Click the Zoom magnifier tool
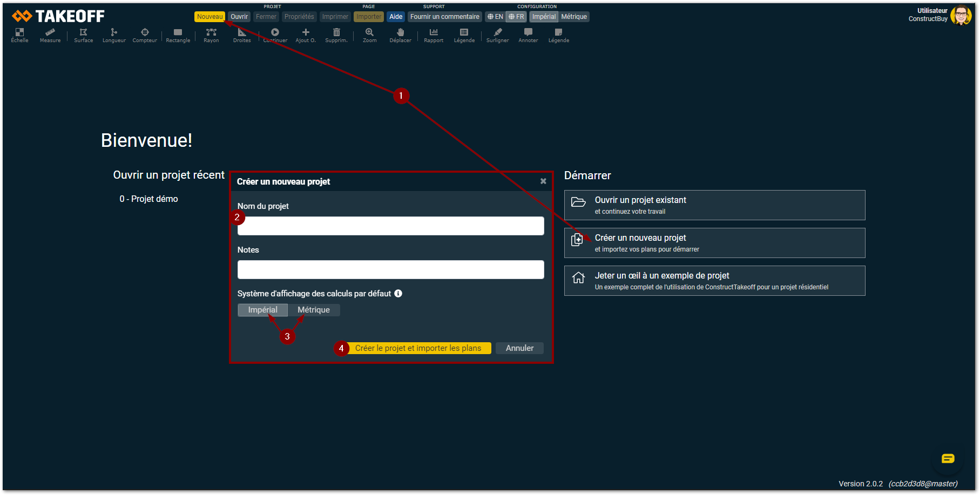980x495 pixels. (x=369, y=35)
